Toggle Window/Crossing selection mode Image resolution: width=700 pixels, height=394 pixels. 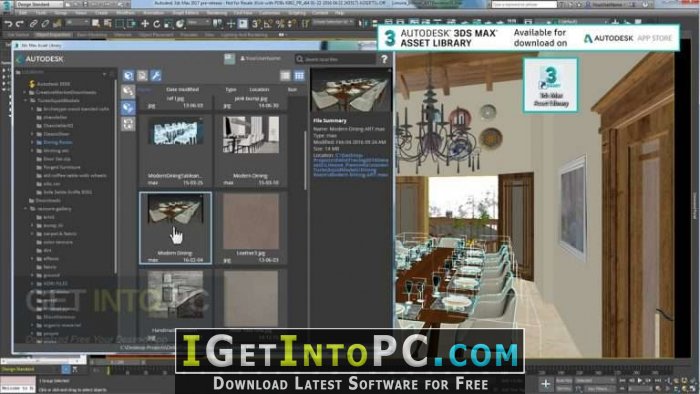tap(131, 24)
